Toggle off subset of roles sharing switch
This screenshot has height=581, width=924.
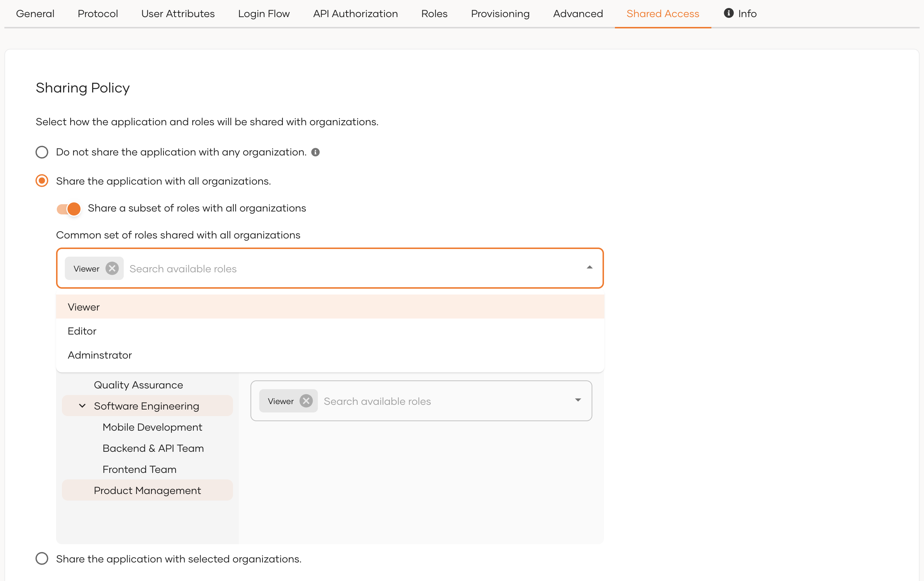coord(69,209)
